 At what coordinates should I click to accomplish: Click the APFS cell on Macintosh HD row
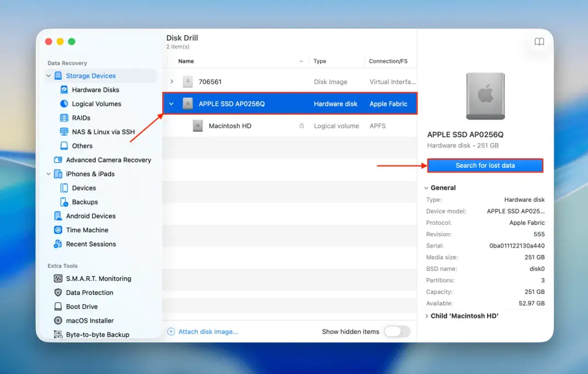click(378, 126)
